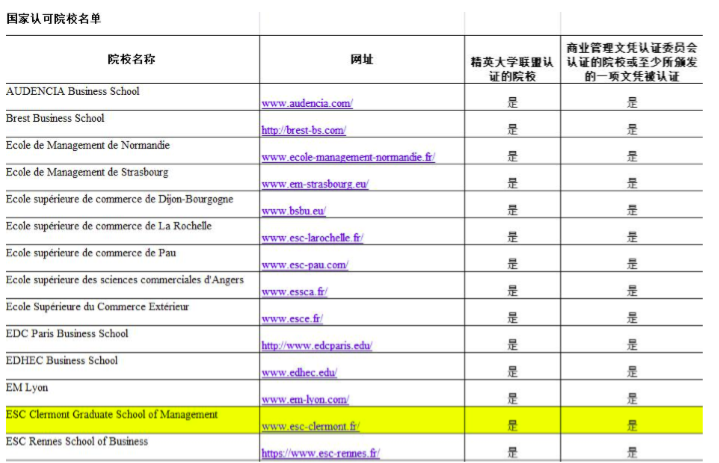
Task: Visit the www.esc-larochelle.fr link
Action: pos(312,238)
